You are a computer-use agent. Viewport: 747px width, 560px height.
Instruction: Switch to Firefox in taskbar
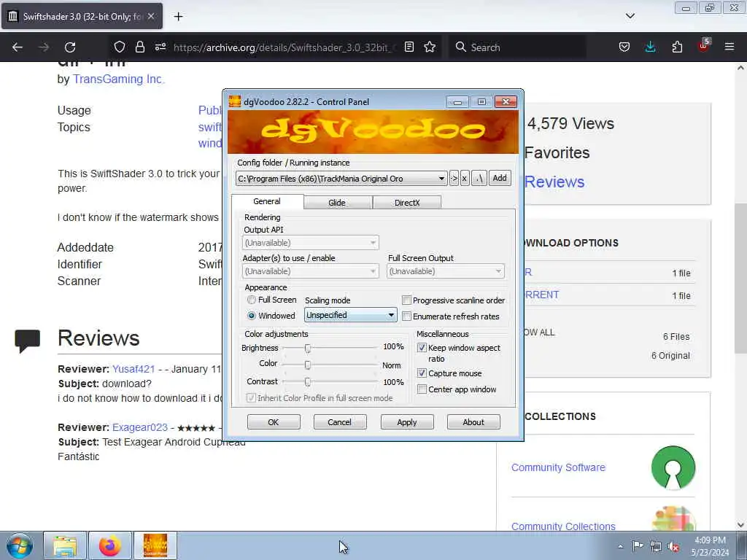tap(109, 545)
